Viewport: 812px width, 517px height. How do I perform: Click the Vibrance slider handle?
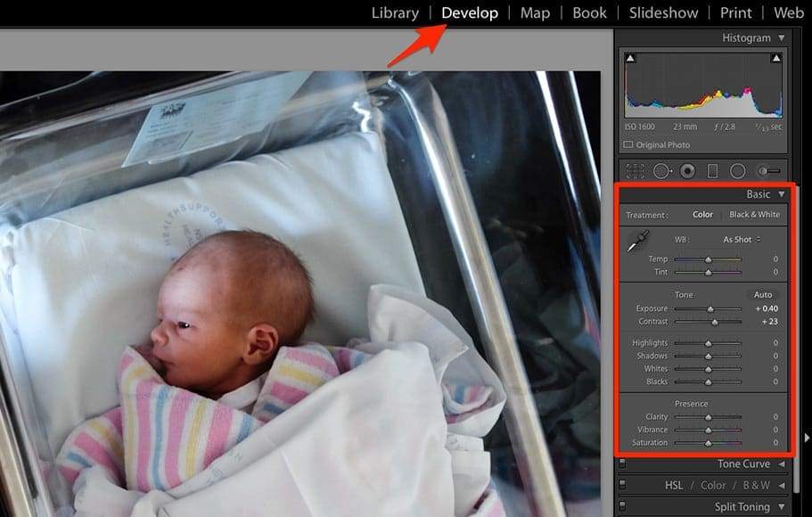point(709,430)
